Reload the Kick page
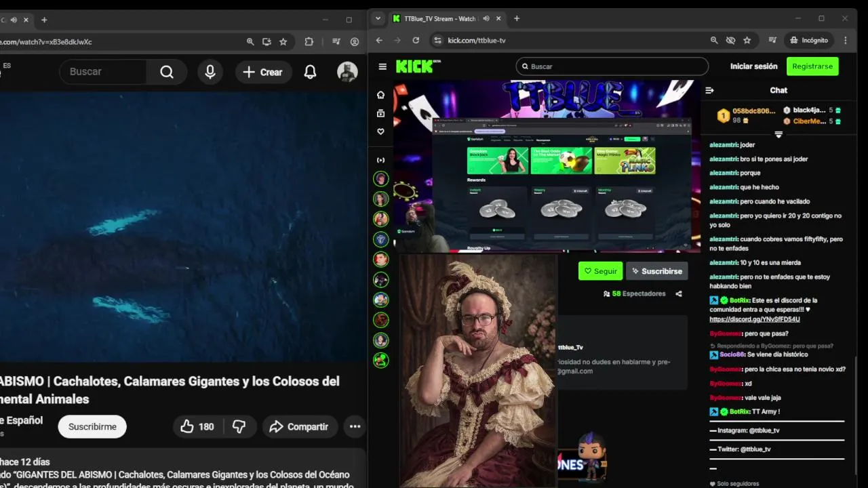Screen dimensions: 868x488 [416, 40]
